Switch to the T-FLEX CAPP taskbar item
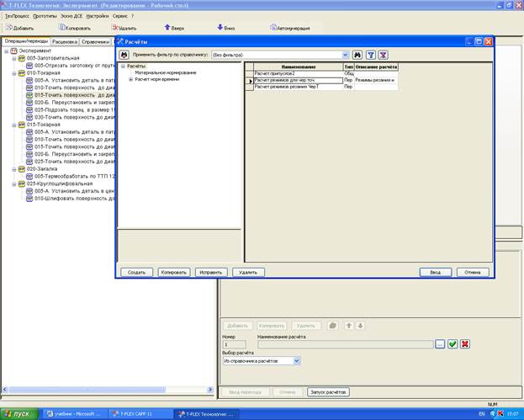The height and width of the screenshot is (420, 524). tap(140, 414)
